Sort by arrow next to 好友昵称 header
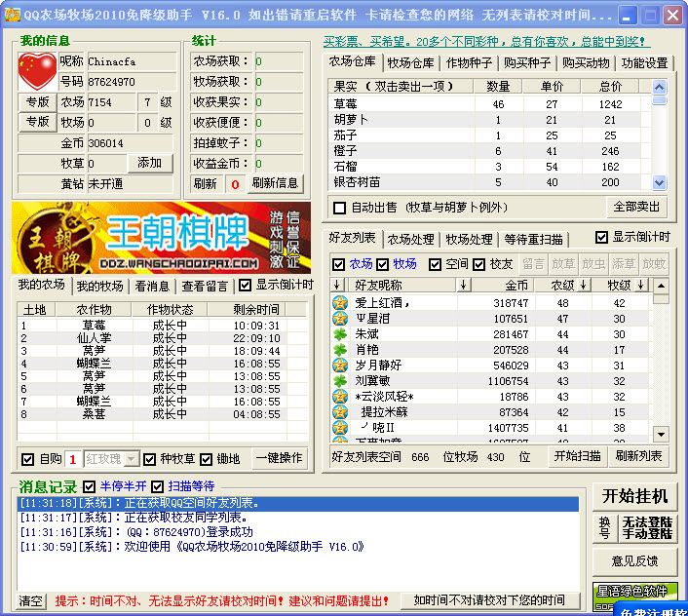688x616 pixels. tap(463, 286)
